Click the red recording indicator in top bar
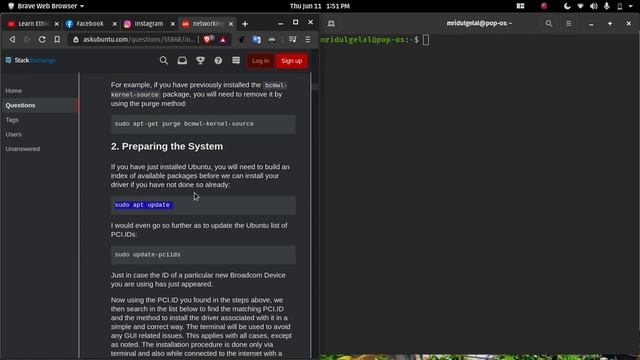This screenshot has width=640, height=360. pos(544,6)
